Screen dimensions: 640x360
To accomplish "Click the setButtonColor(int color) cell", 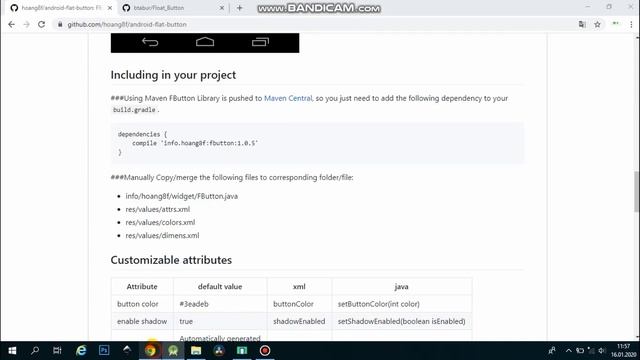I will (x=402, y=304).
